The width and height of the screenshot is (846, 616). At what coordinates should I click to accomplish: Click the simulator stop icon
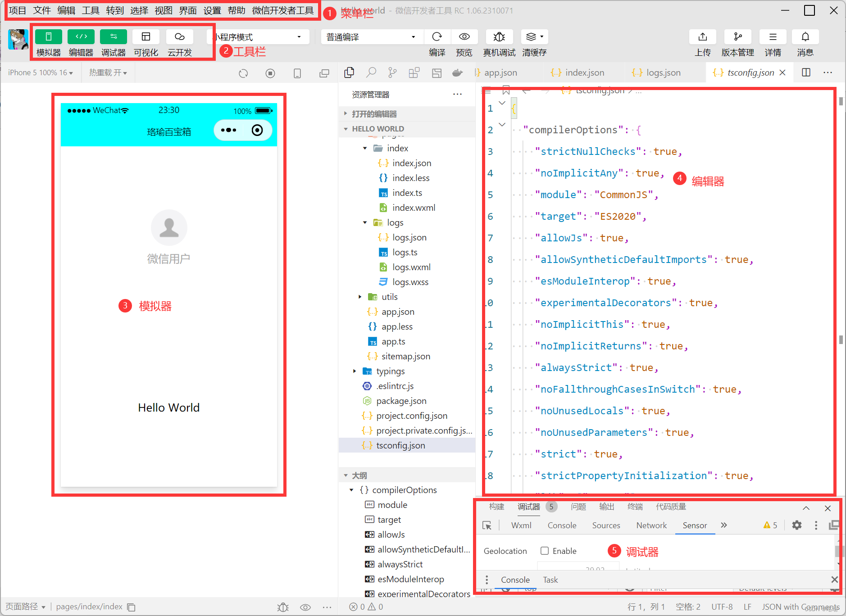pyautogui.click(x=270, y=73)
